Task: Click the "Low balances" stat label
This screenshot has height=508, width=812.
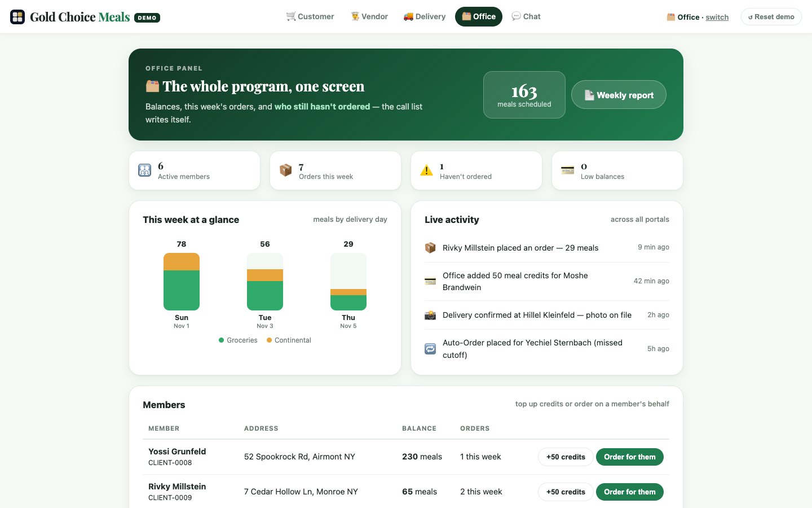Action: click(602, 177)
